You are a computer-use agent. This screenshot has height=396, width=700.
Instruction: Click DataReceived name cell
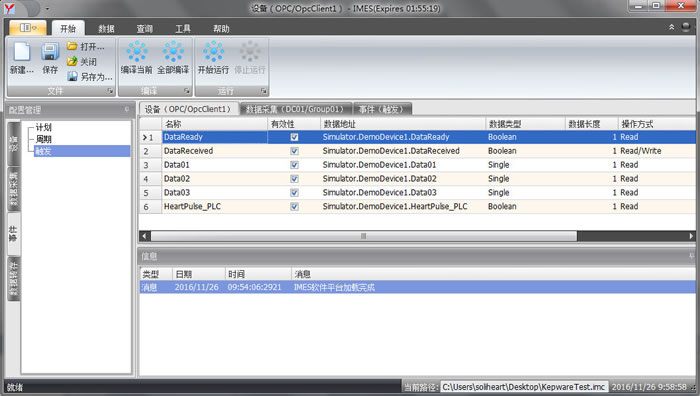pos(214,151)
